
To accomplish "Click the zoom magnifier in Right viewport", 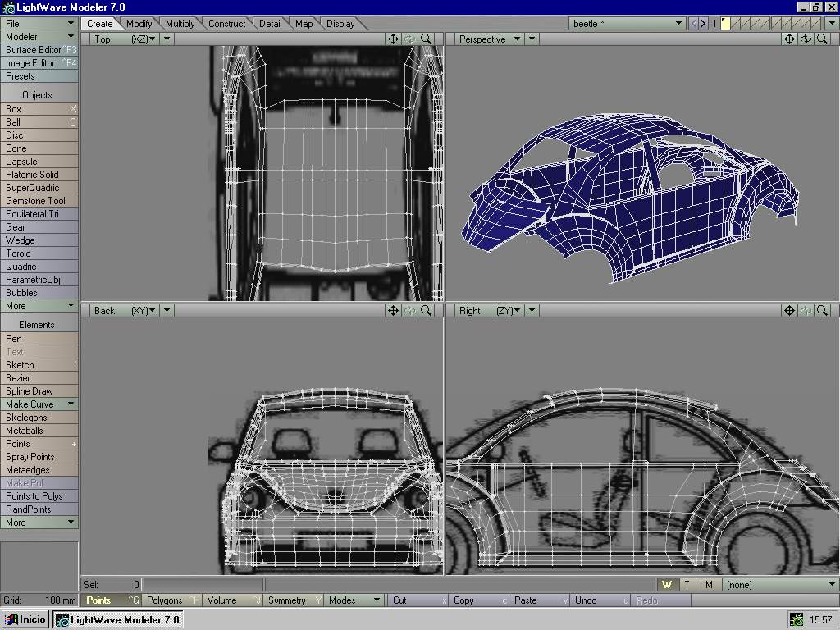I will pos(822,311).
